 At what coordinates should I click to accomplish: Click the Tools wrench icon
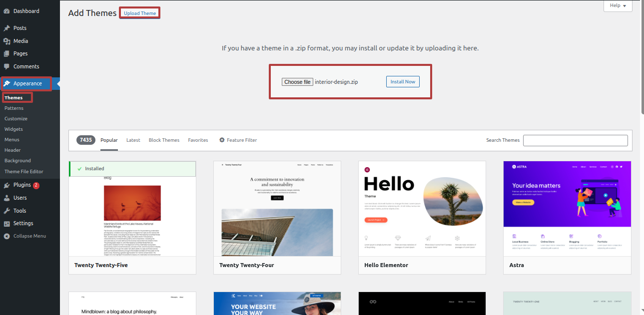tap(6, 211)
